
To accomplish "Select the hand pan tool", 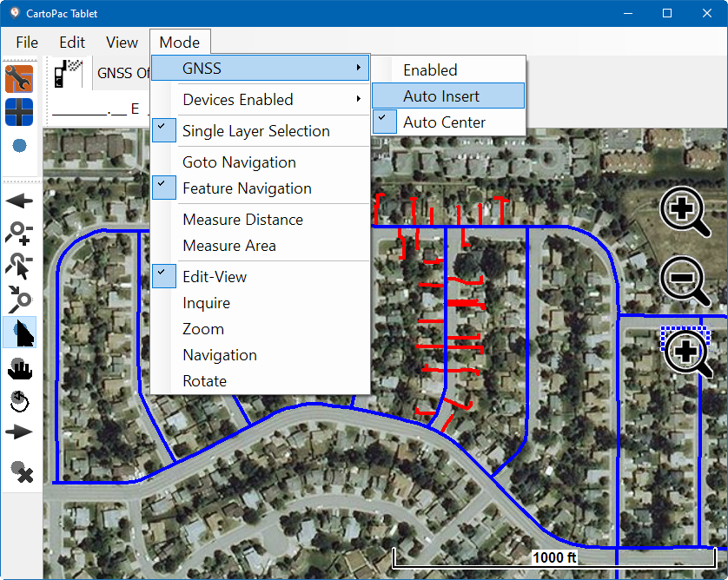I will tap(19, 368).
